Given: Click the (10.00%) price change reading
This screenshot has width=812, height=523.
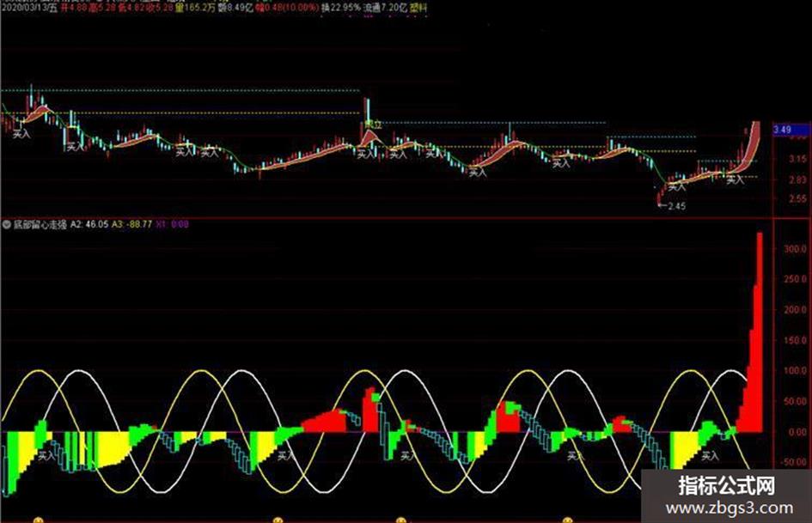Looking at the screenshot, I should pos(301,8).
